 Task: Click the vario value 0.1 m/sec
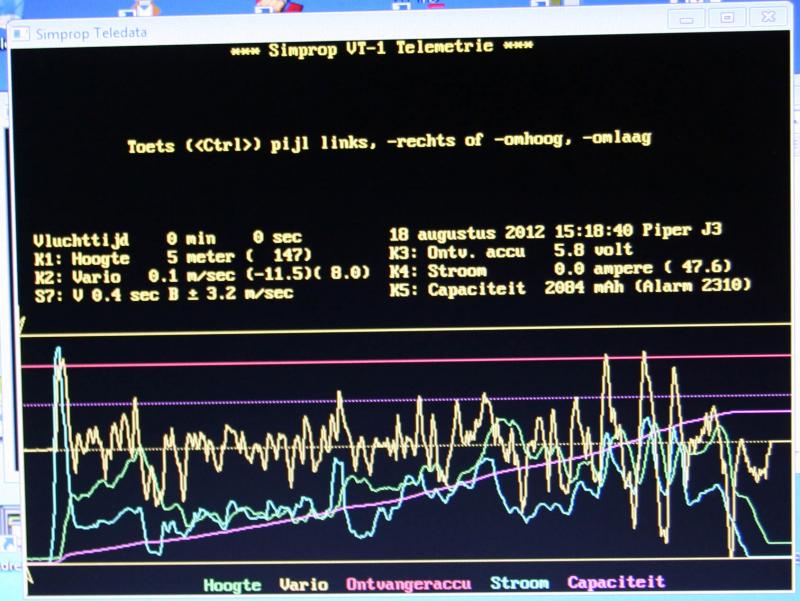(192, 276)
